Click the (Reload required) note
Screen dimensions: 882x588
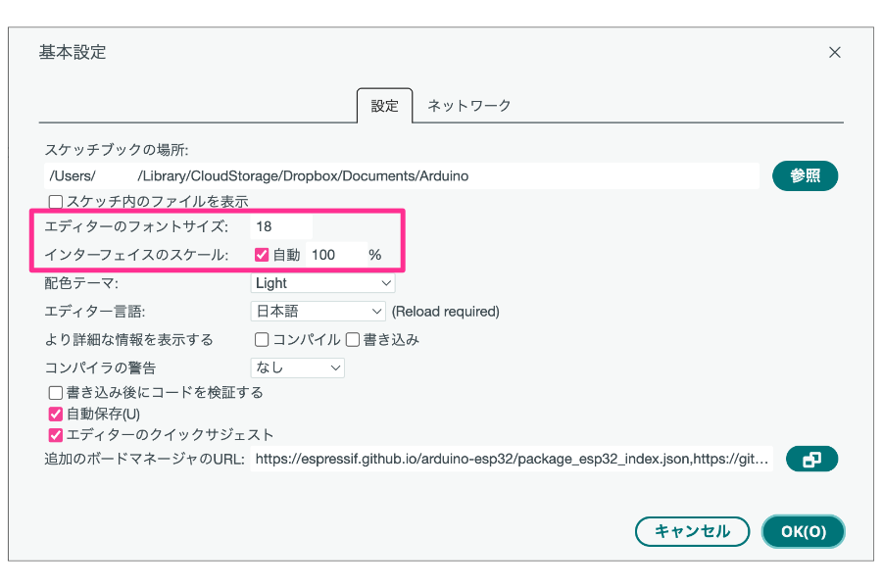(446, 312)
